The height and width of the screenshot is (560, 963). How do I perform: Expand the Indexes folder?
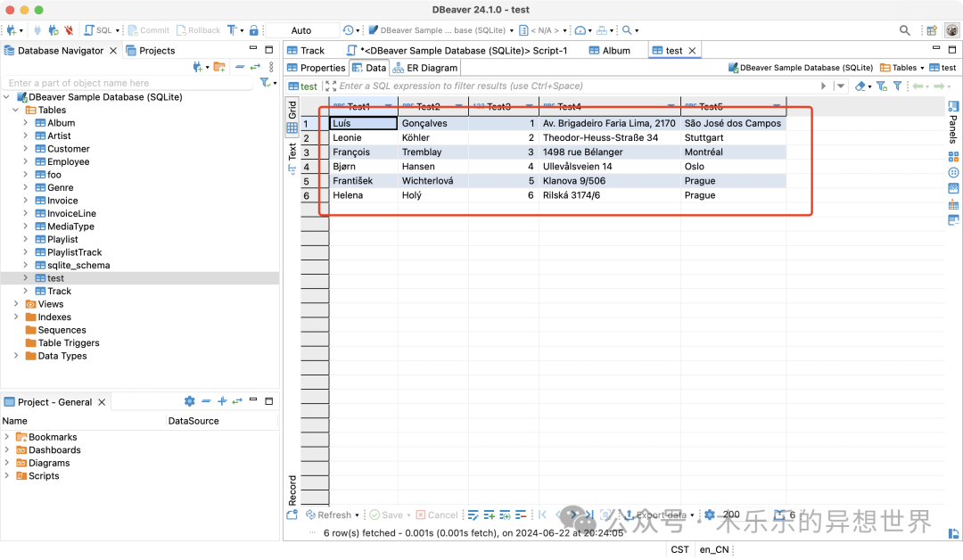[16, 317]
